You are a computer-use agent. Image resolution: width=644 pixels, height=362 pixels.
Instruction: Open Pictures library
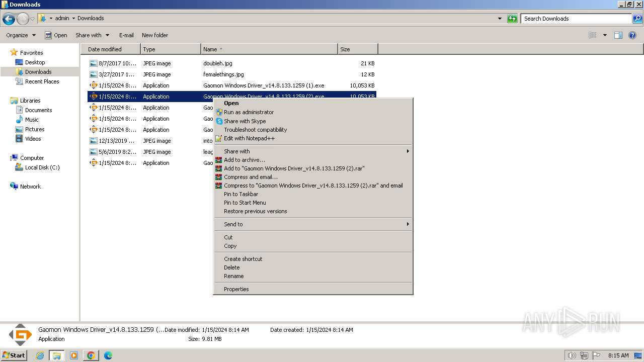35,129
